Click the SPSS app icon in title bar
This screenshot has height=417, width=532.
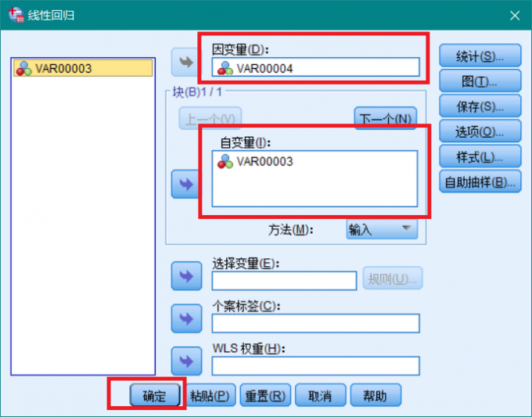(x=16, y=15)
